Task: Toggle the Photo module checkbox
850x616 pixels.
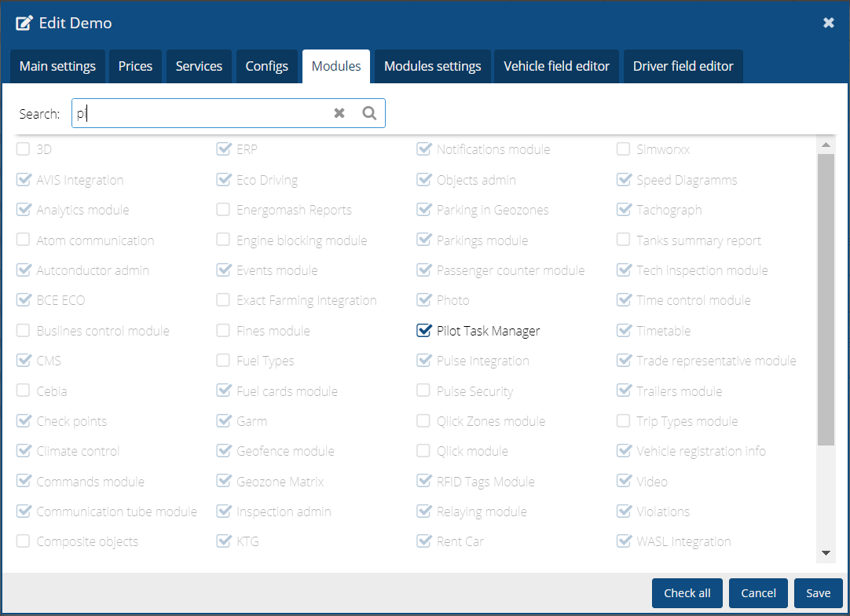Action: 423,300
